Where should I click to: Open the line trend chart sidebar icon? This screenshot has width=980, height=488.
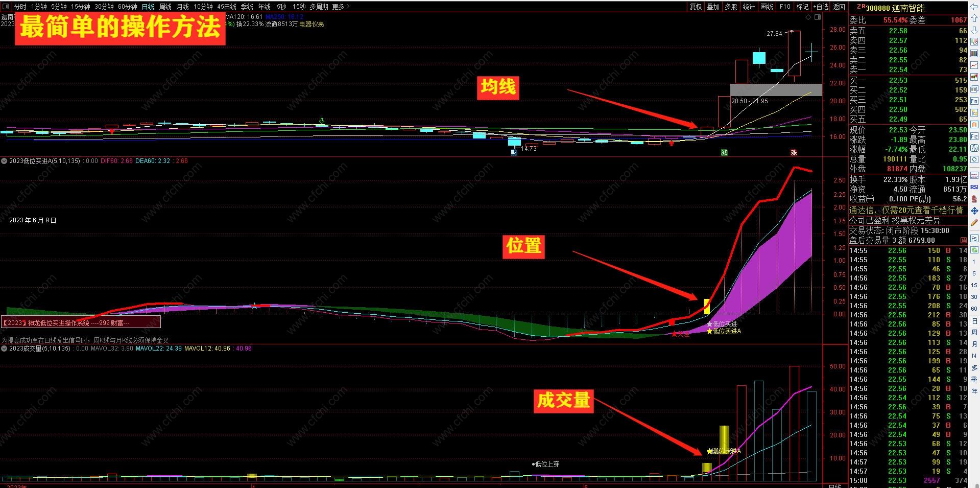(x=974, y=65)
